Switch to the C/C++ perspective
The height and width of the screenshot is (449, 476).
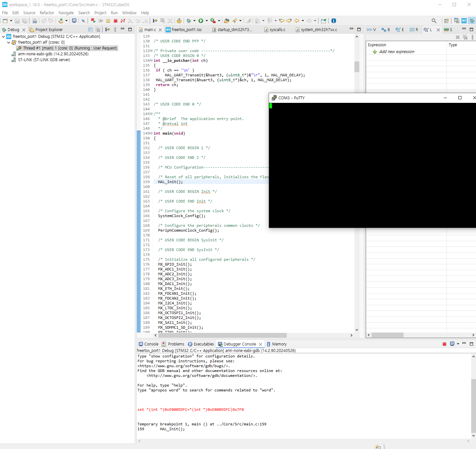(x=457, y=21)
